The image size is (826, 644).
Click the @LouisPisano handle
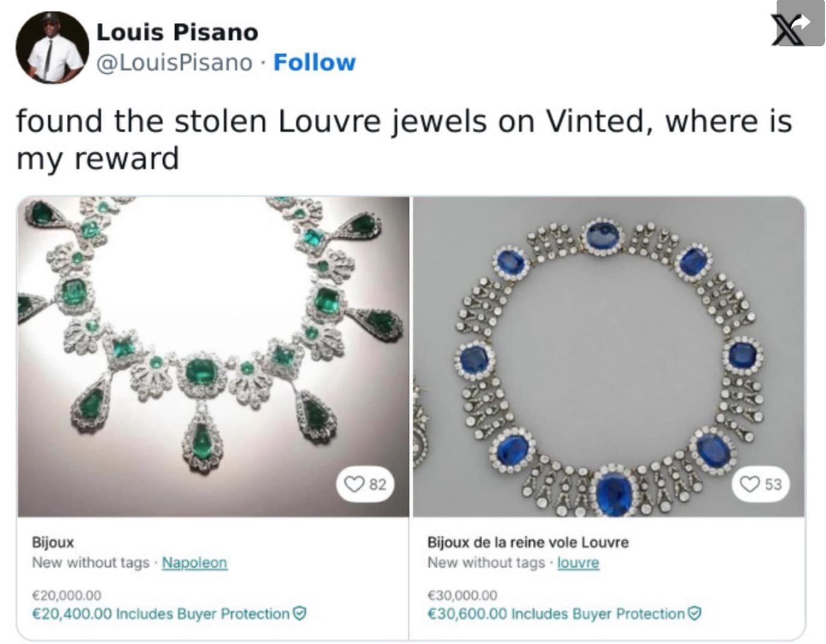(x=175, y=62)
